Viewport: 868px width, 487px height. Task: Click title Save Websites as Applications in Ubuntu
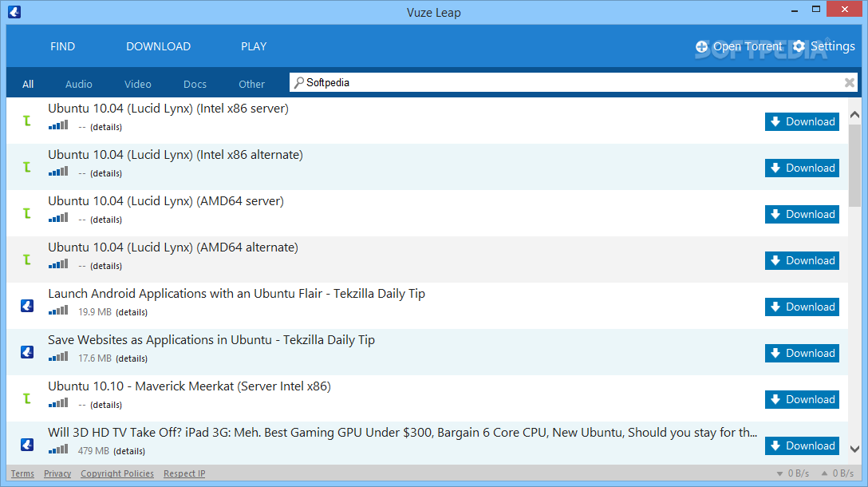click(x=211, y=340)
